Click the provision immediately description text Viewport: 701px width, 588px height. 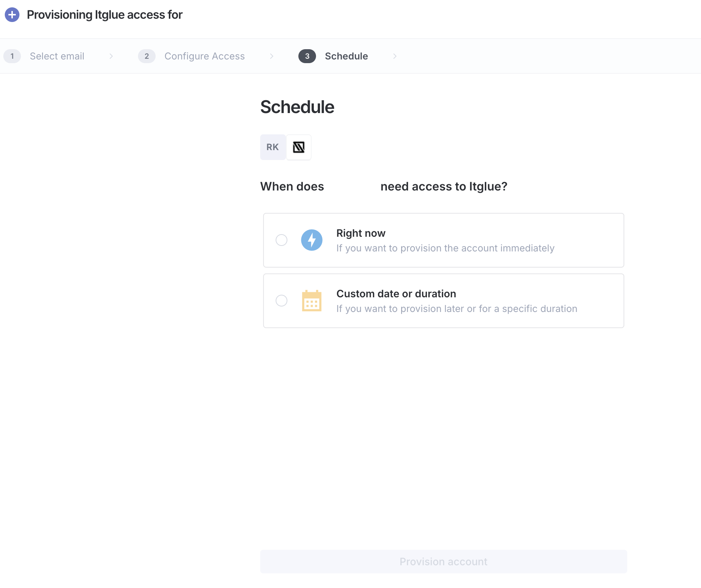pos(445,248)
